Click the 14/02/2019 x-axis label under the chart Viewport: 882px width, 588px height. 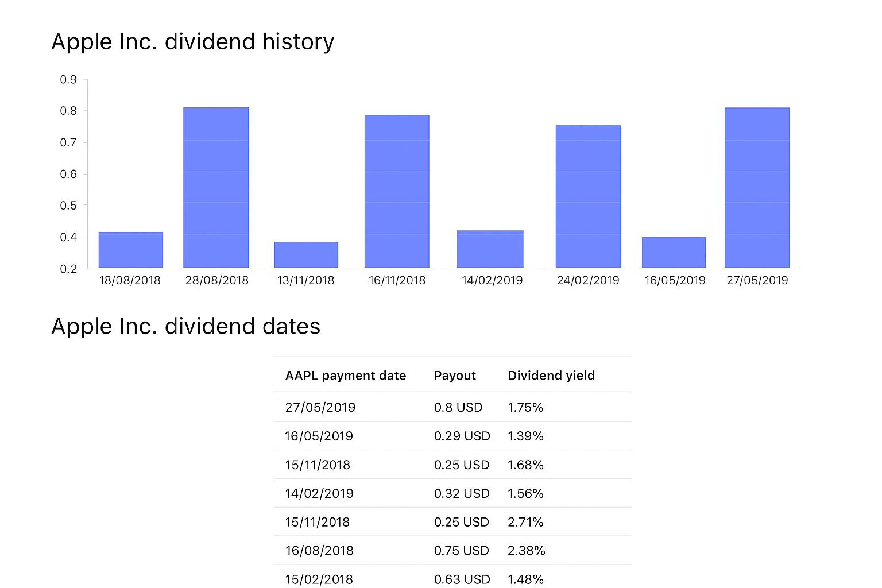(x=492, y=280)
